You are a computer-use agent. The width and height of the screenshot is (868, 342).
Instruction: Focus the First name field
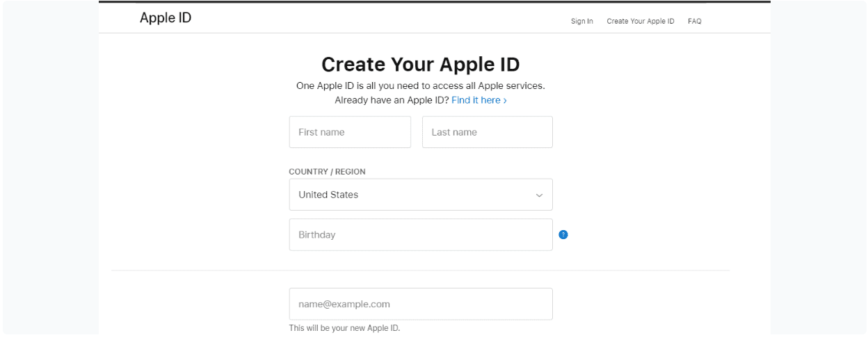click(x=350, y=132)
